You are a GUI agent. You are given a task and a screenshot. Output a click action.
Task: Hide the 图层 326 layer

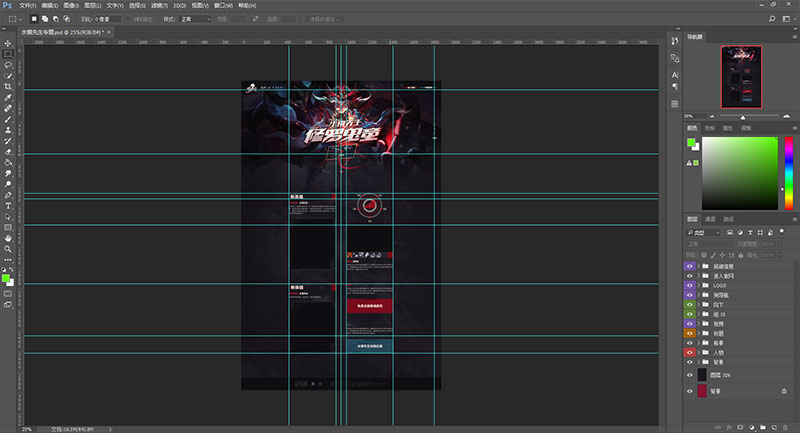(689, 375)
